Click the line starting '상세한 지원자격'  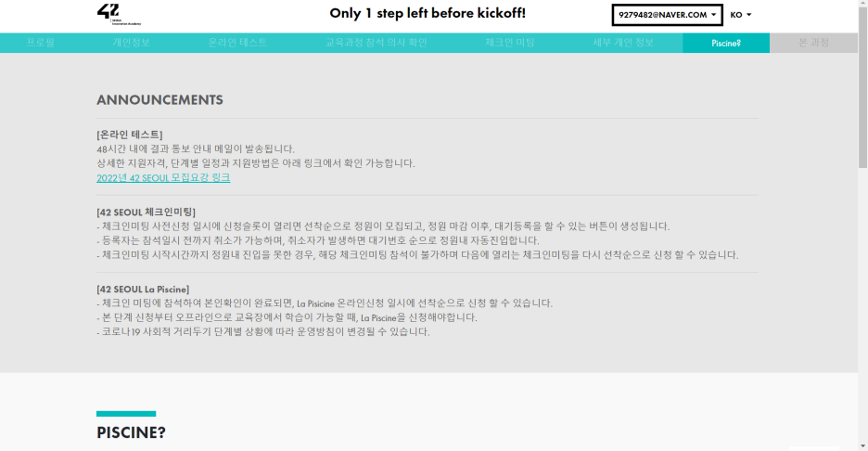pyautogui.click(x=256, y=163)
